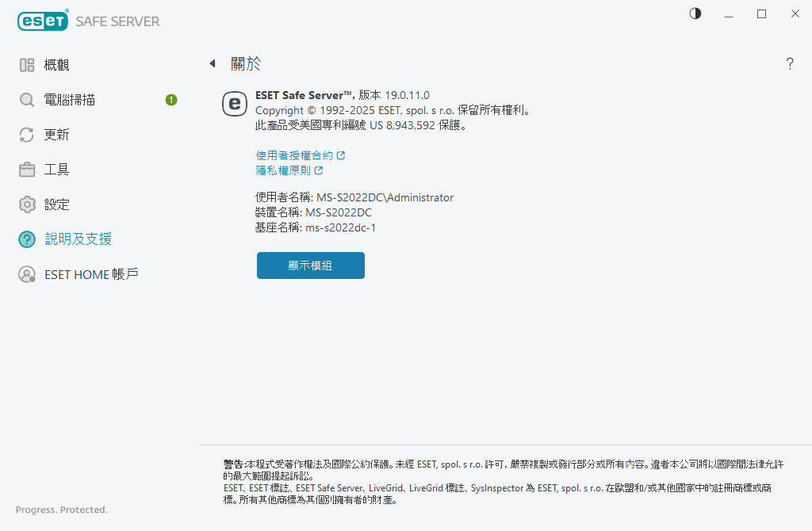Viewport: 812px width, 531px height.
Task: Click 使用者名稱 MS-S2022DC\Administrator text
Action: tap(354, 197)
